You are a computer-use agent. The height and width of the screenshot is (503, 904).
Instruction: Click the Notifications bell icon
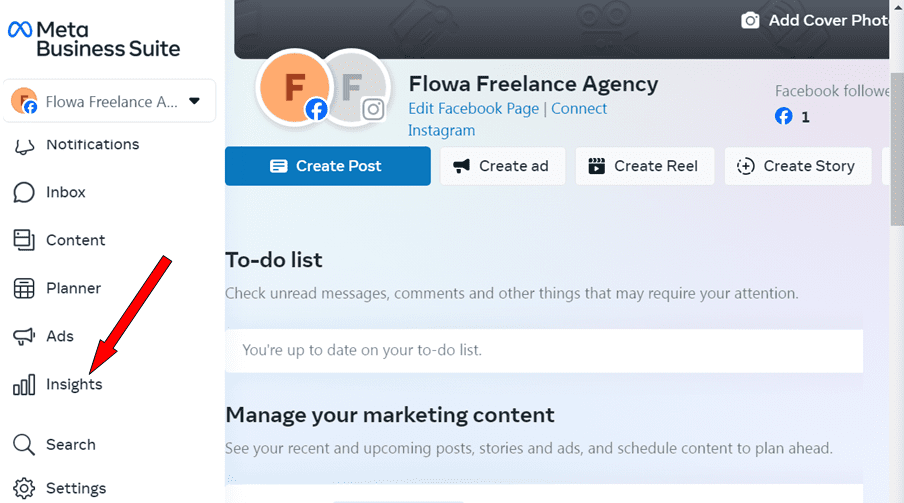point(24,146)
